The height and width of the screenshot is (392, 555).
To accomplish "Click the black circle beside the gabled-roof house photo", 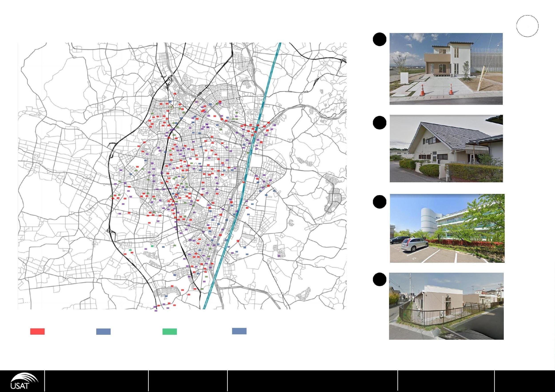I will click(x=379, y=123).
